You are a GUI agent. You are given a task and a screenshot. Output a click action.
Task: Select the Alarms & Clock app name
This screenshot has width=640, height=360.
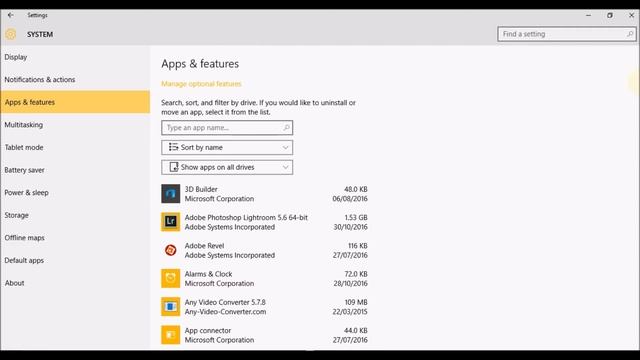(x=208, y=274)
